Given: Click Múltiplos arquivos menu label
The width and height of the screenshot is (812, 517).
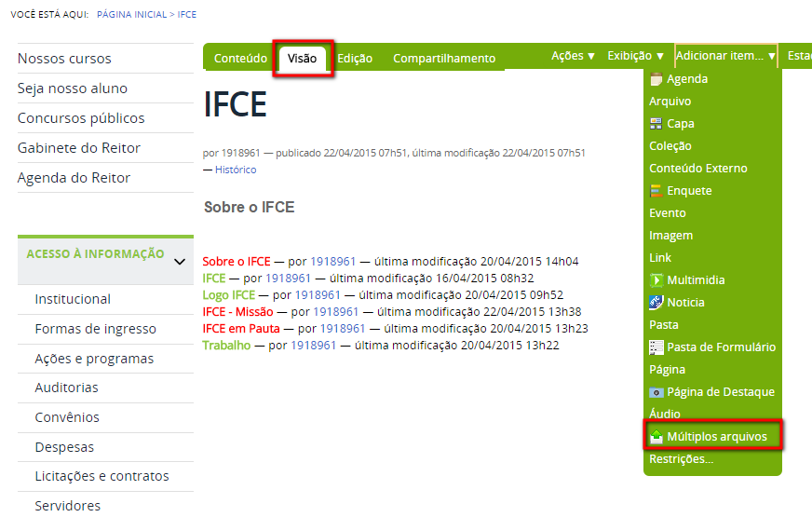Looking at the screenshot, I should coord(717,437).
